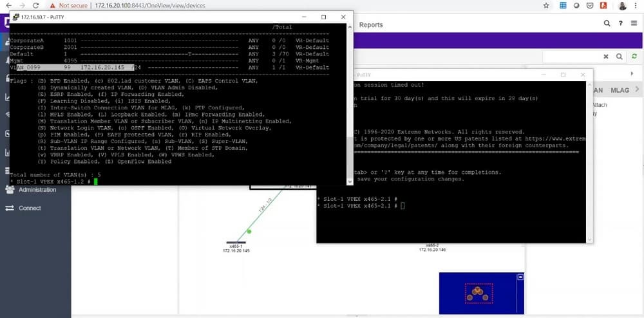Viewport: 644px width, 318px height.
Task: Open the help question mark icon
Action: click(621, 23)
